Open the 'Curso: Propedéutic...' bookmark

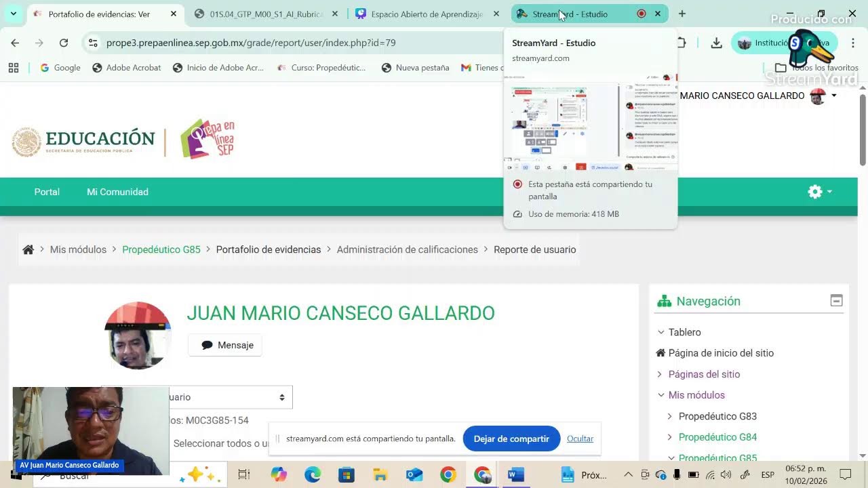(321, 68)
